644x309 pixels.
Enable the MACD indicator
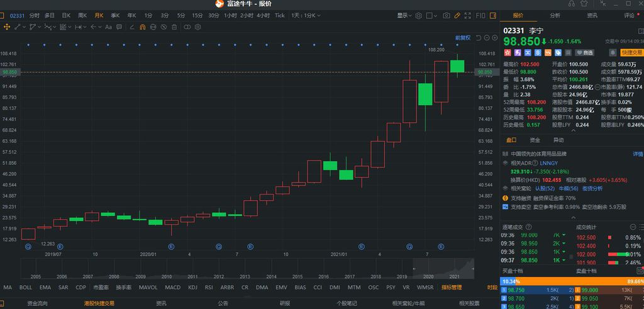pyautogui.click(x=173, y=287)
